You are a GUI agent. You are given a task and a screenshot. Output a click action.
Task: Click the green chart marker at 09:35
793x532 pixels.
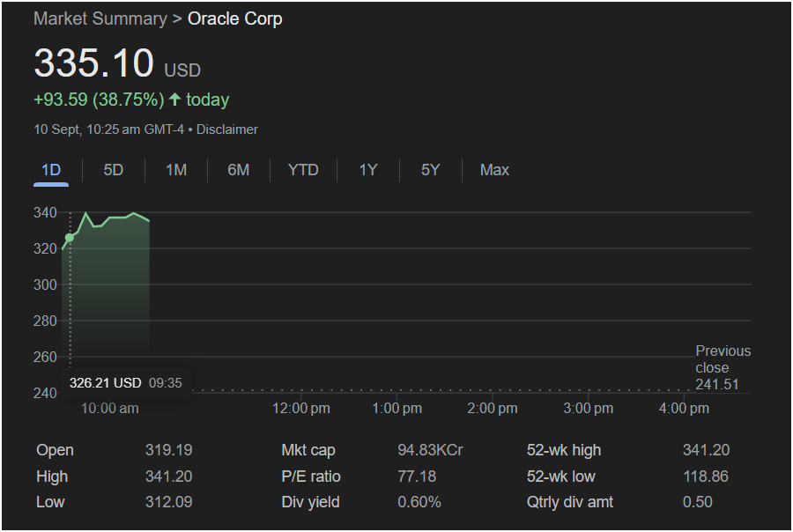click(70, 237)
